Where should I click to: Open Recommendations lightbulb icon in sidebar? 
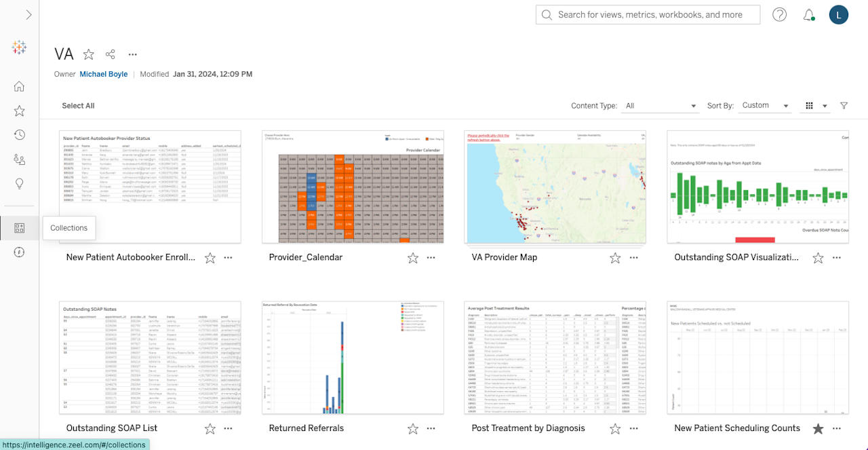pos(19,184)
